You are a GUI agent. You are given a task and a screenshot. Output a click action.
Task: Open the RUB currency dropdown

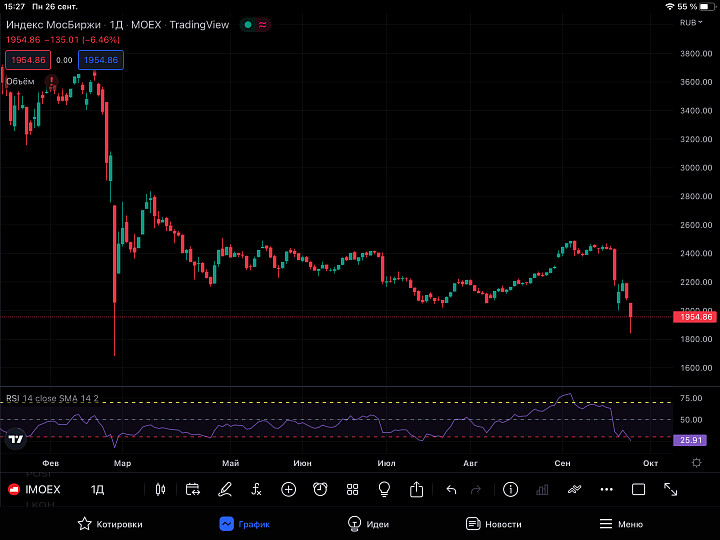[691, 23]
